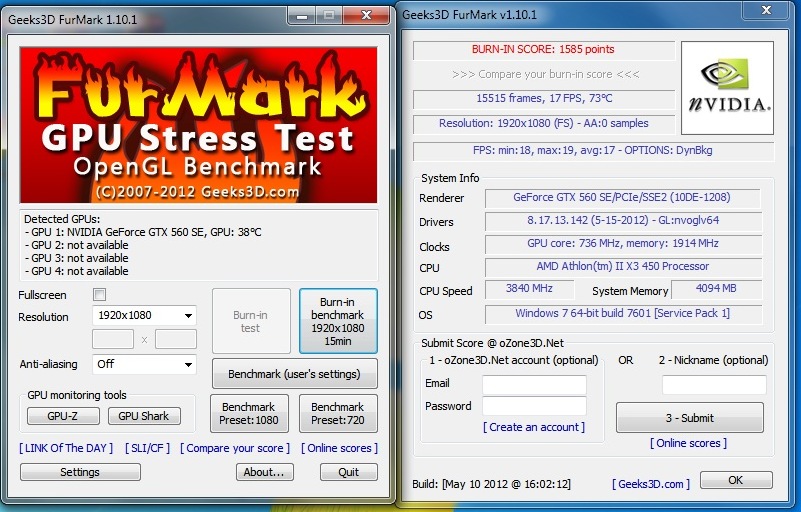Click the NVIDIA logo image
801x512 pixels.
pos(727,88)
